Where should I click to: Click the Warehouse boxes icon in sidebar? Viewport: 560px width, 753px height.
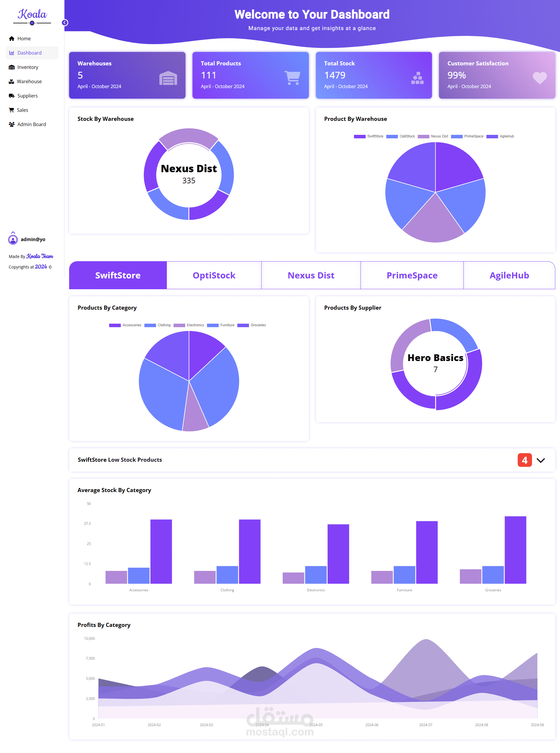[12, 81]
